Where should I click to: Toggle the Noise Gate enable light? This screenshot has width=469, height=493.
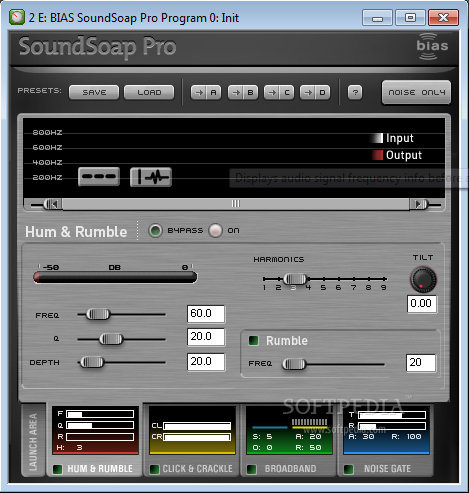coord(349,469)
